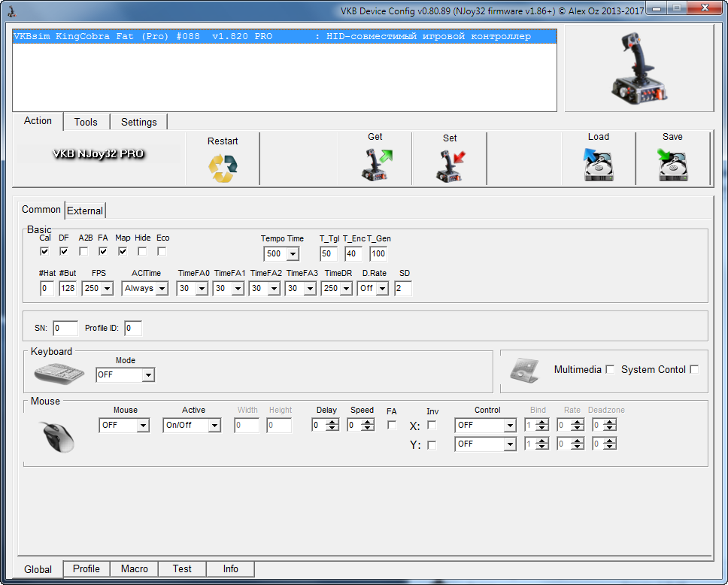728x585 pixels.
Task: Open the Profile tab at the bottom
Action: 86,569
